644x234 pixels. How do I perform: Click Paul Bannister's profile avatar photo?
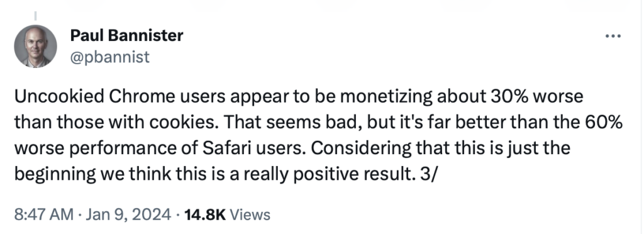(35, 46)
